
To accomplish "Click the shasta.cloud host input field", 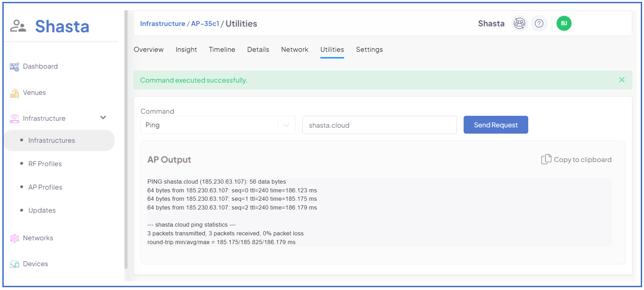I will coord(379,125).
